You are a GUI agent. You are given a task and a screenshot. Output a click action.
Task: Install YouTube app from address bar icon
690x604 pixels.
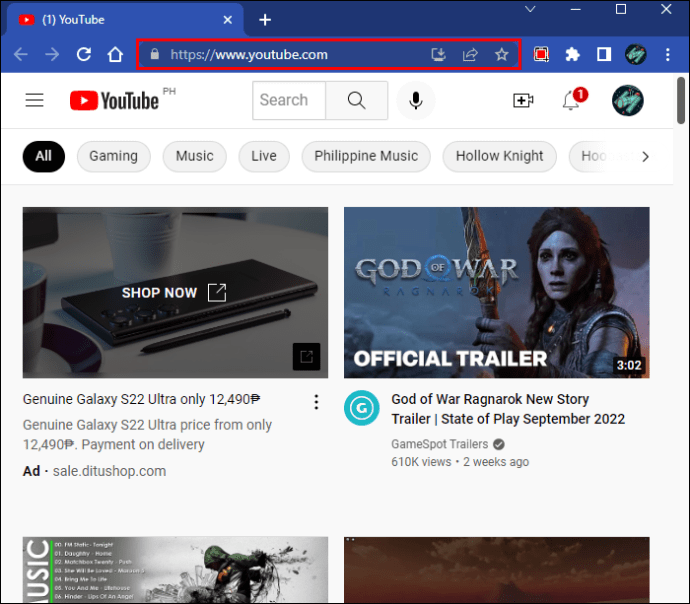[438, 54]
